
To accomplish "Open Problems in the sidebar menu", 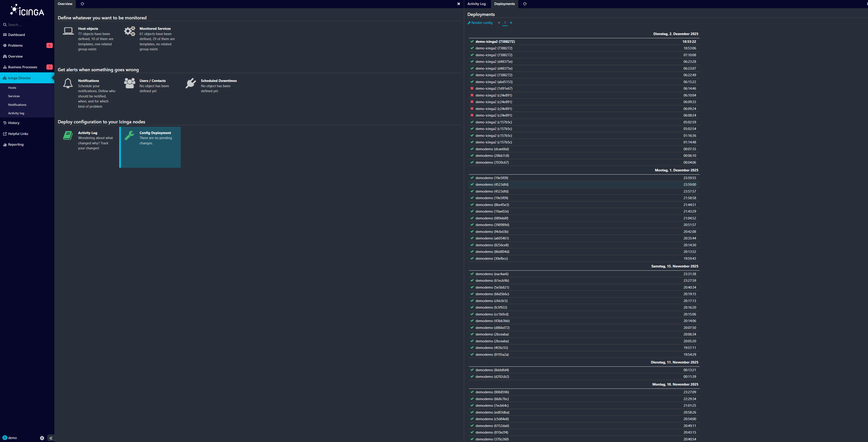I will pos(15,46).
